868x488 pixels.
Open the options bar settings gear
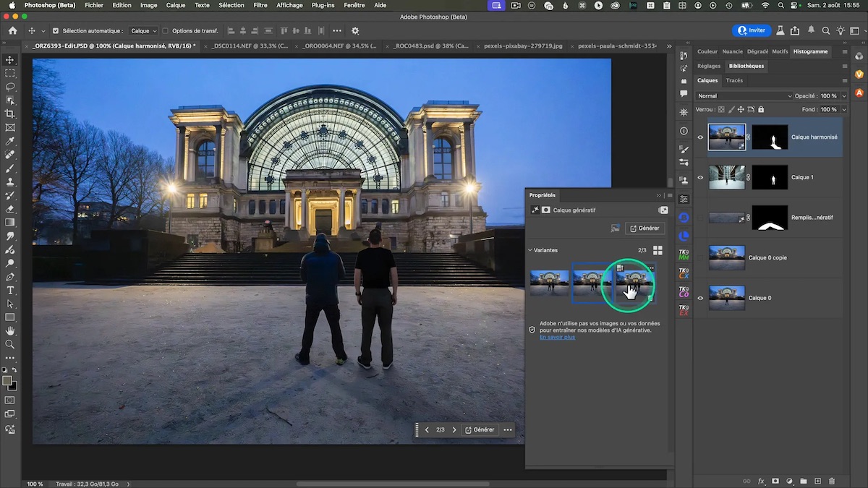click(355, 31)
